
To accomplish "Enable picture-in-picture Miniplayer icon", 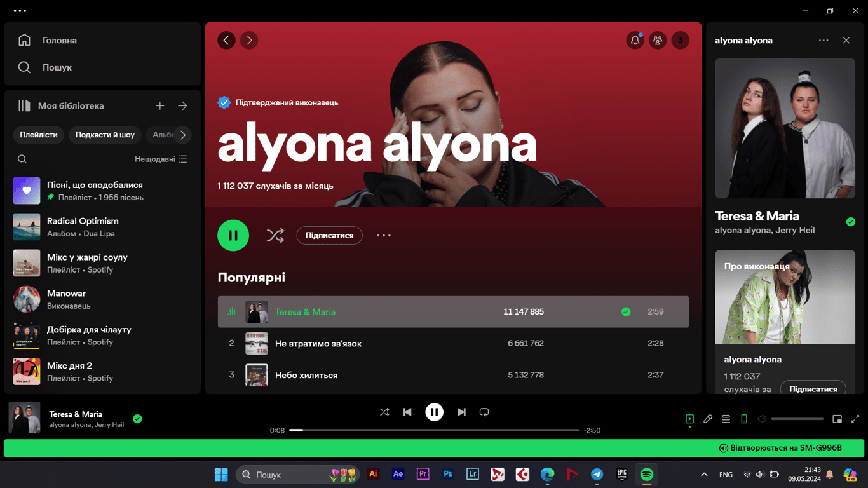I will point(837,419).
